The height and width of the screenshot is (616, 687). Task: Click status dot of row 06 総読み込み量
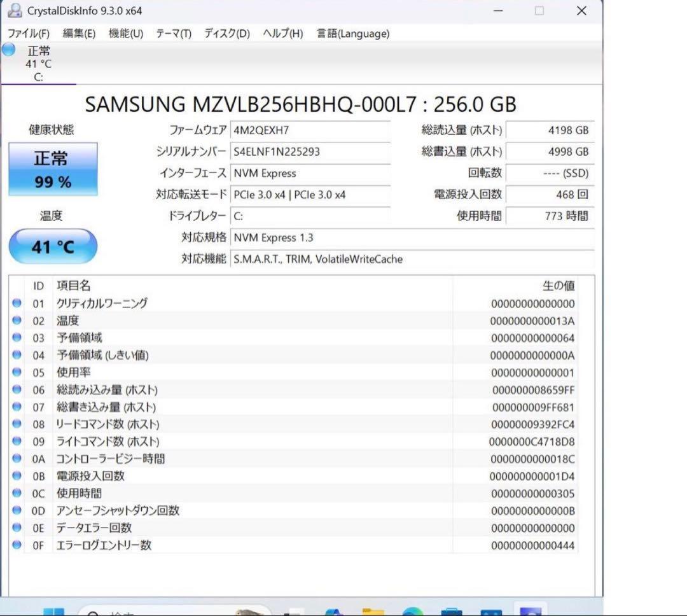(x=17, y=389)
